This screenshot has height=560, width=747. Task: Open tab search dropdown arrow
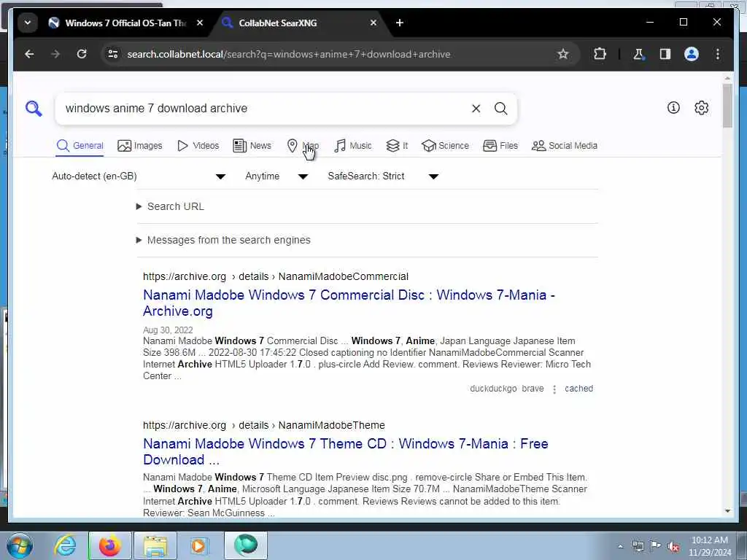coord(28,23)
